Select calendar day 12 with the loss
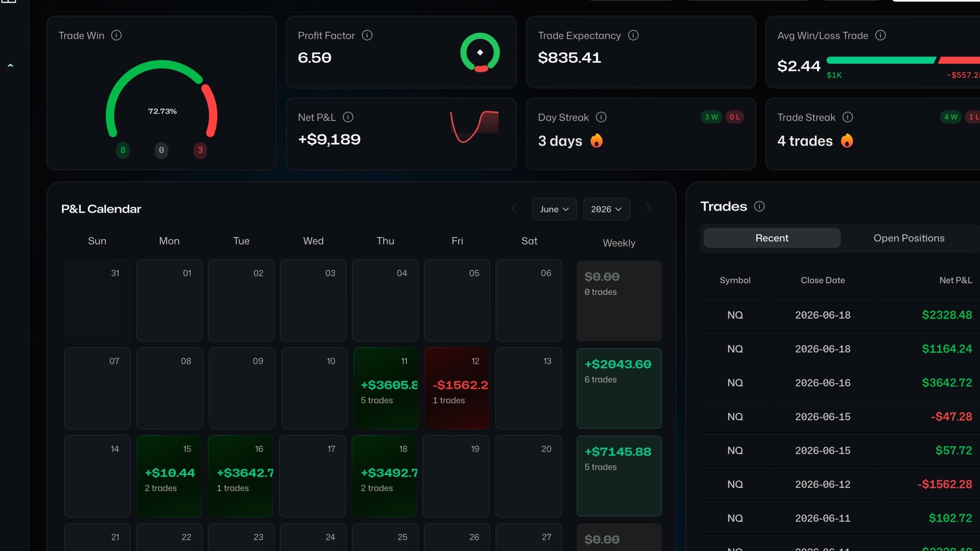980x551 pixels. tap(457, 388)
